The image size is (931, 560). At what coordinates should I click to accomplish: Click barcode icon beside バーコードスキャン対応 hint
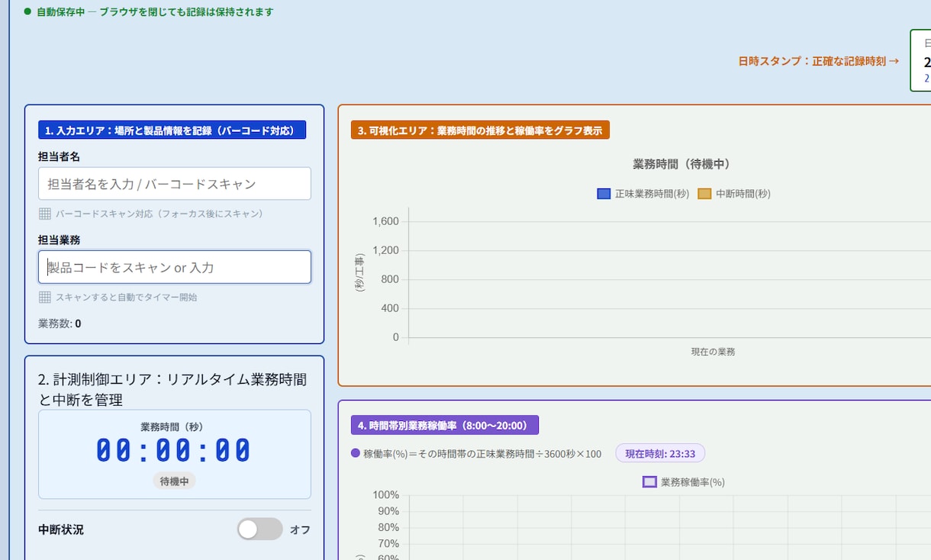click(x=45, y=214)
